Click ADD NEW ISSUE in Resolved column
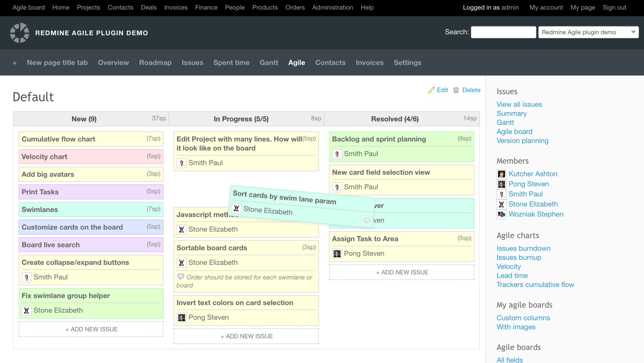644x363 pixels. 402,272
